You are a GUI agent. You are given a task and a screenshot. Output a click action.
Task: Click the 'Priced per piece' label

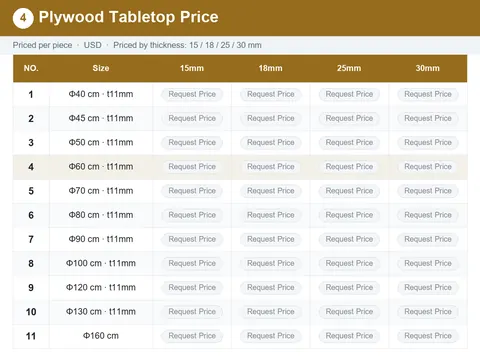[42, 45]
